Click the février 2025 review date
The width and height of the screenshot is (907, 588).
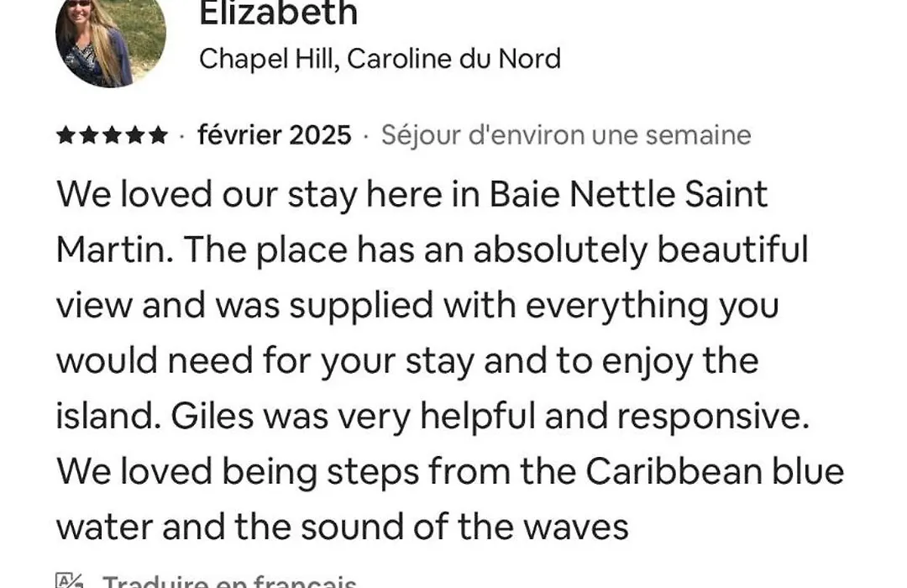point(275,135)
